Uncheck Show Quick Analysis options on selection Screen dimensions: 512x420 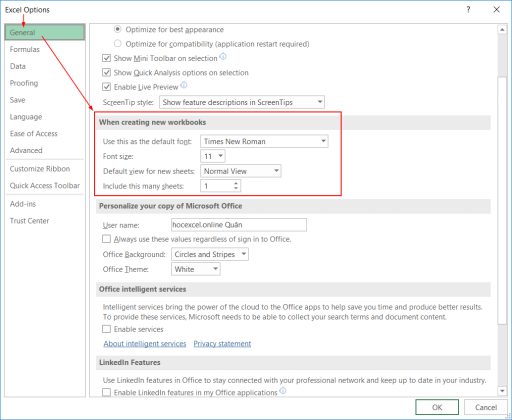coord(106,72)
